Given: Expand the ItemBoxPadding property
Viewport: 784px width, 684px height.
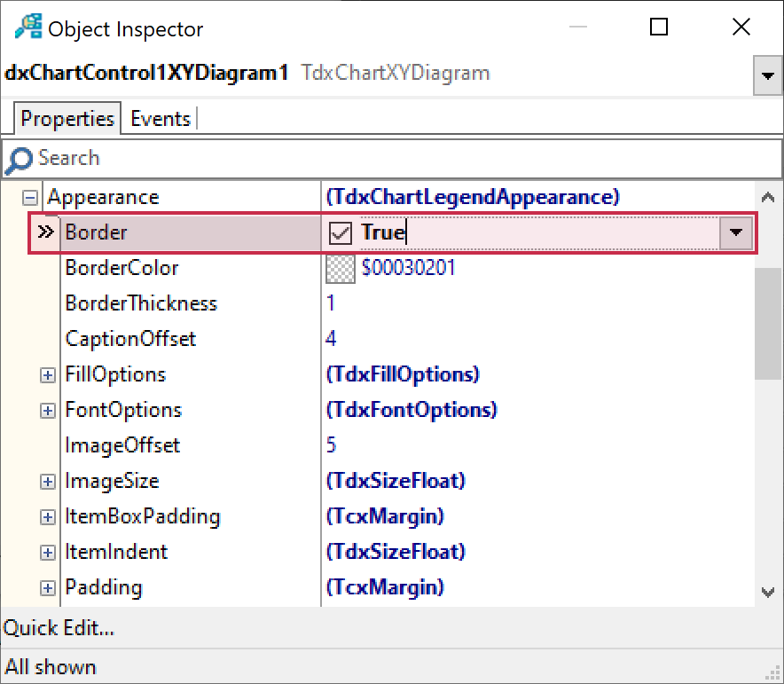Looking at the screenshot, I should [48, 517].
